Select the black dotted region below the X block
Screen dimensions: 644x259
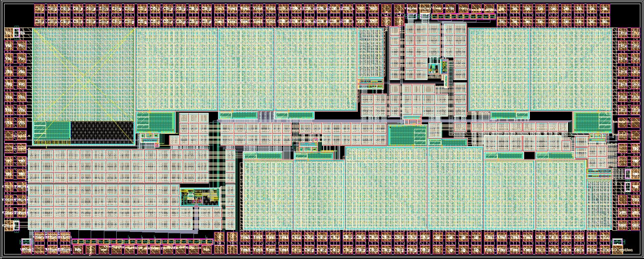103,131
